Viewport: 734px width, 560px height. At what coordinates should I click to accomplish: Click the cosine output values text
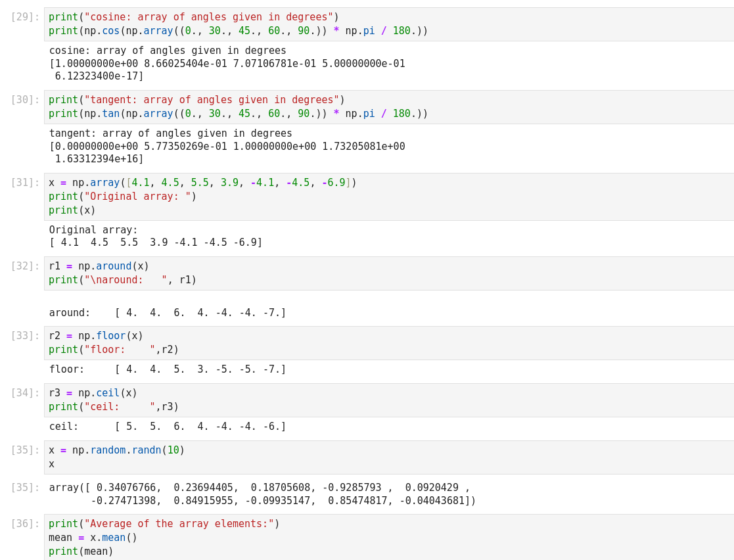227,64
